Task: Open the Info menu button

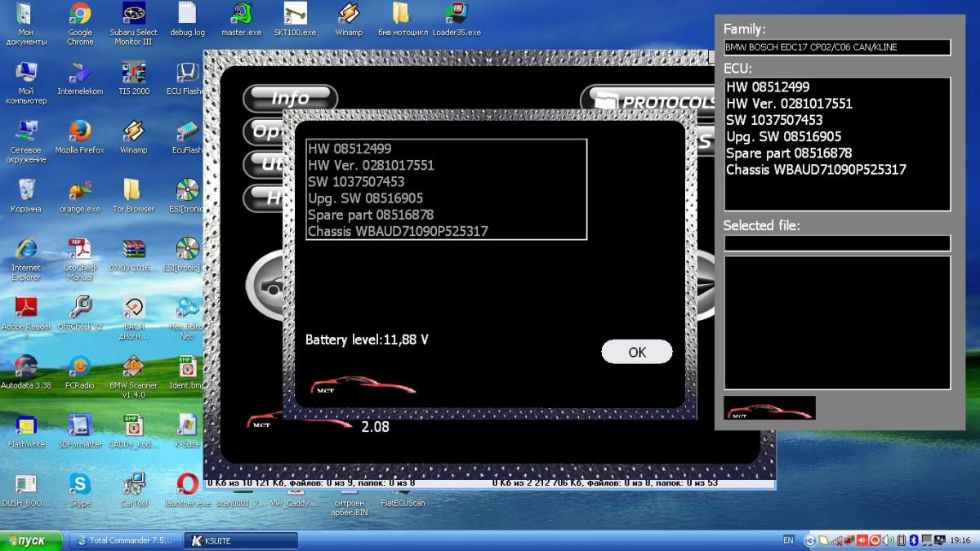Action: [x=290, y=99]
